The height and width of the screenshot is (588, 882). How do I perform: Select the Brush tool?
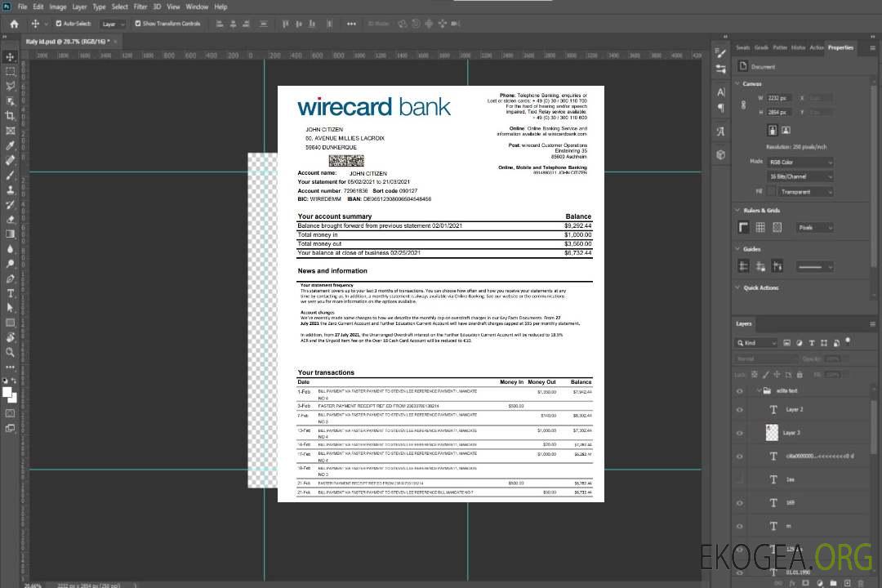[10, 175]
